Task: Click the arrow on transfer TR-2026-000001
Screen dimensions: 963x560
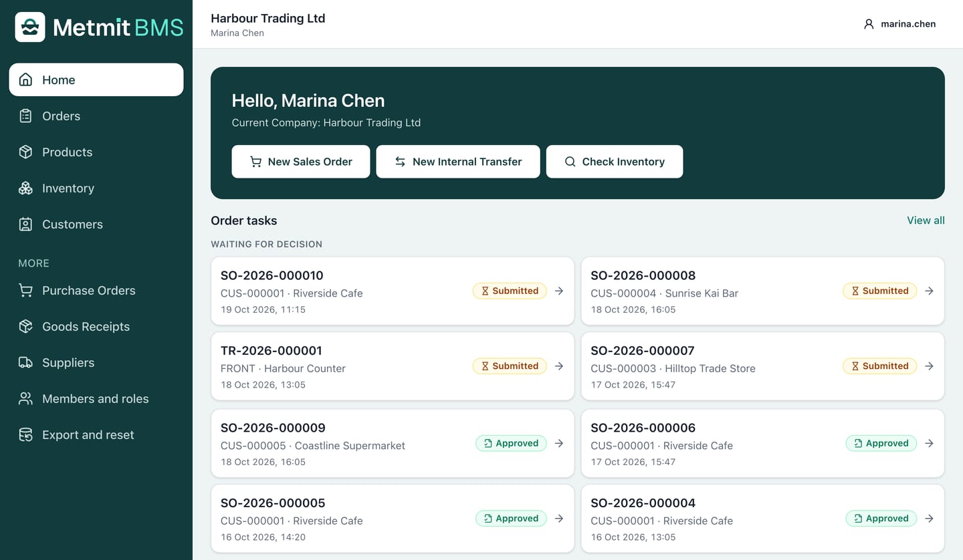Action: tap(559, 366)
